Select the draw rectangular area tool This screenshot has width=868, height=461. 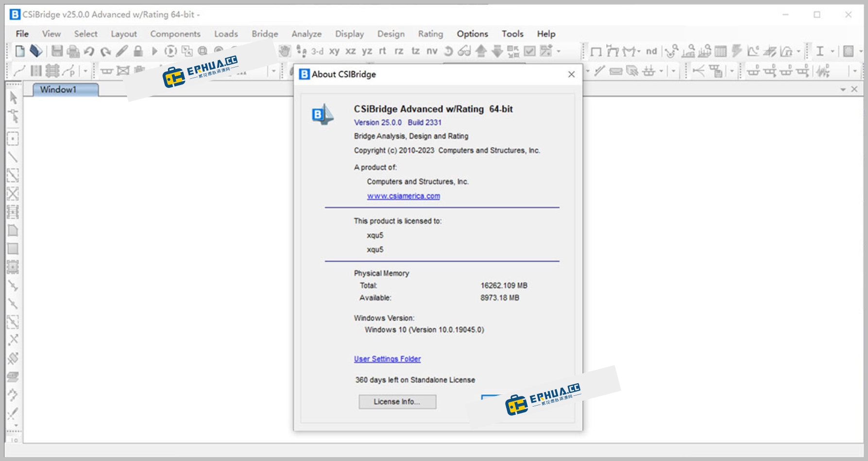13,249
